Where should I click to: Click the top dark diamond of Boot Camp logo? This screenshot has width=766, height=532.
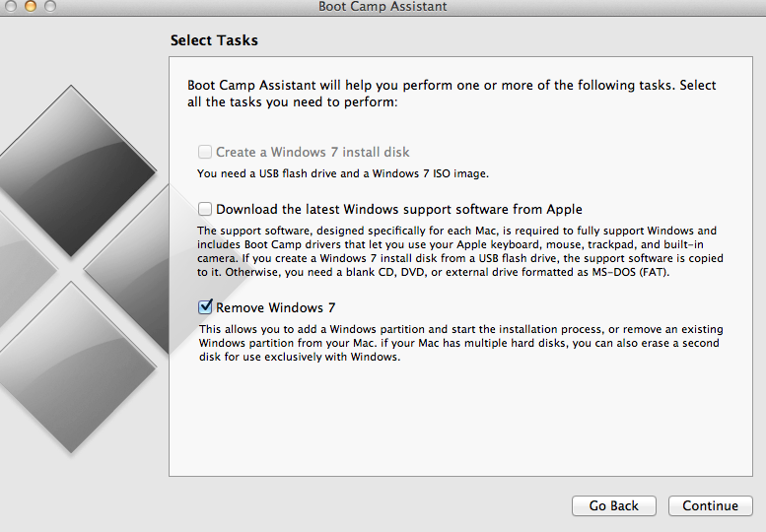coord(71,170)
